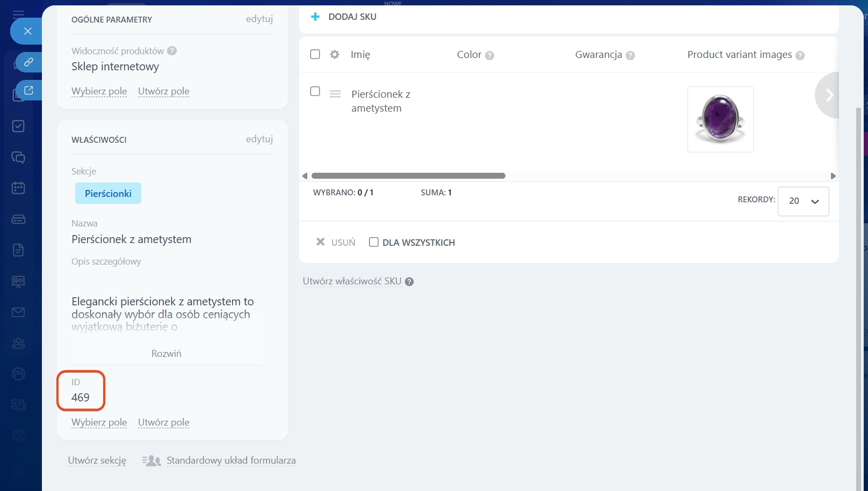Image resolution: width=868 pixels, height=491 pixels.
Task: Click the horizontal scrollbar of SKU grid
Action: point(408,176)
